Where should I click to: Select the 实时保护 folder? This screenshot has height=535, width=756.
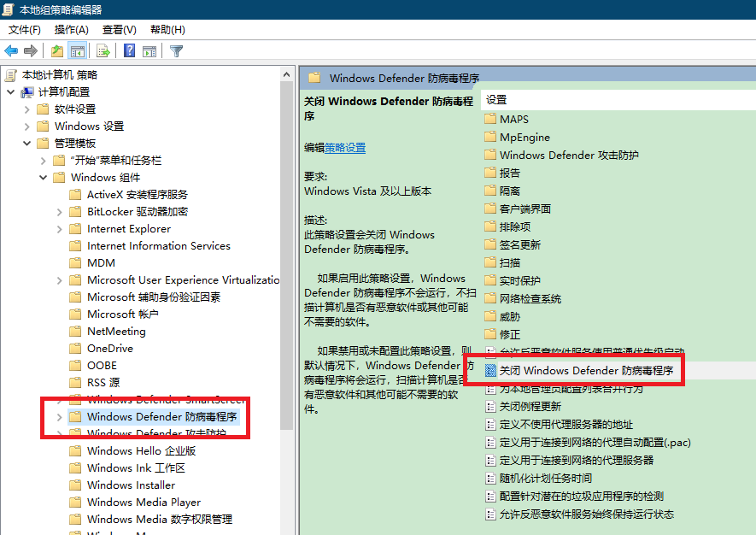[519, 281]
